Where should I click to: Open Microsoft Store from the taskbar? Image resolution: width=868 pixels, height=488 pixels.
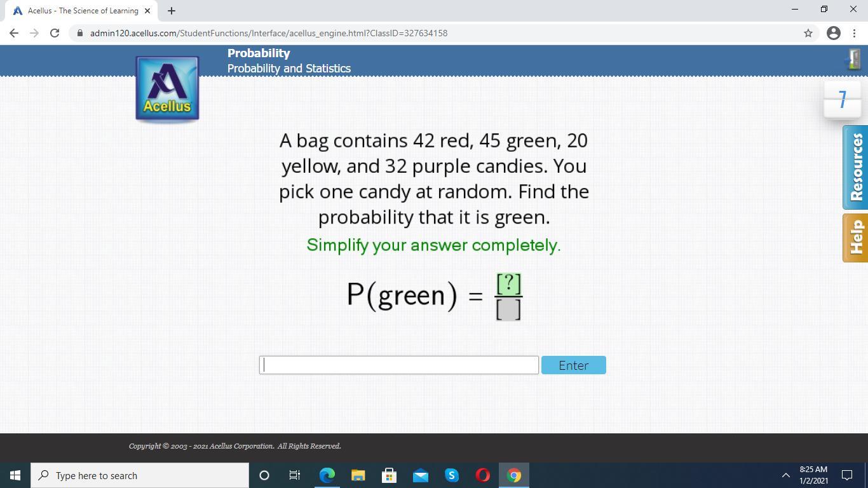389,475
